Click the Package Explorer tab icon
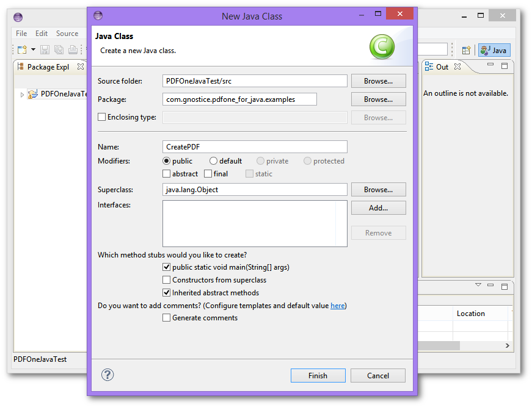Screen dimensions: 532x410 [x=21, y=67]
